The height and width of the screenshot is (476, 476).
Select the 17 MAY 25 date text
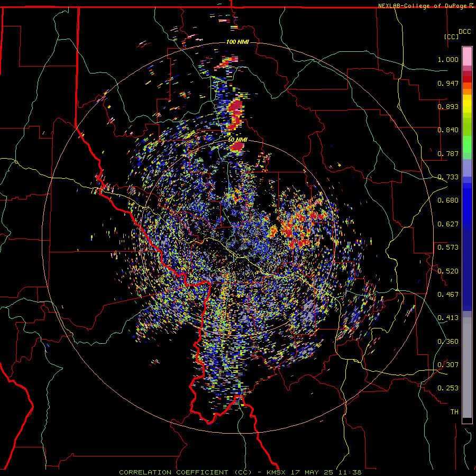312,472
